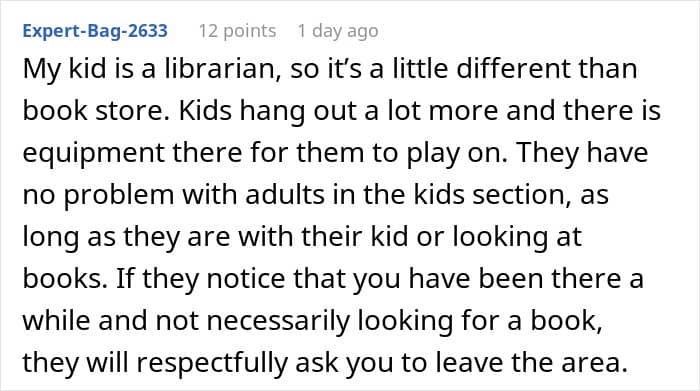Open the Expert-Bag-2633 user profile
This screenshot has height=391, width=700.
pos(95,31)
